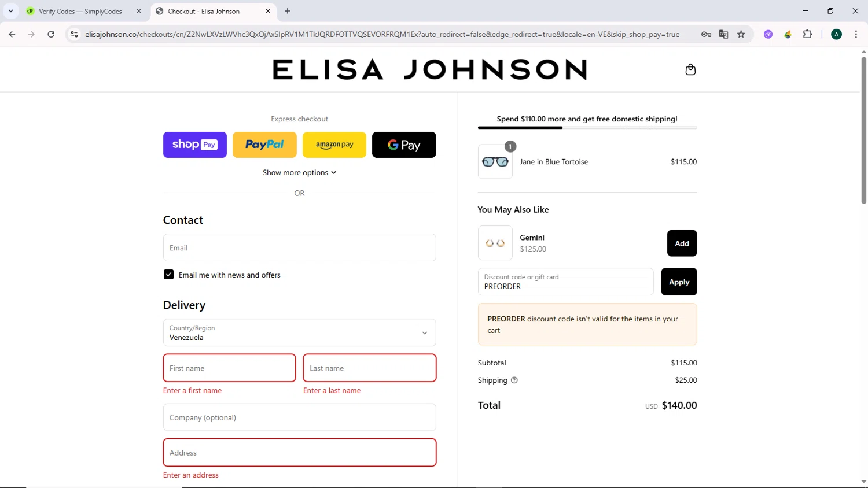The height and width of the screenshot is (488, 868).
Task: Click the Company (optional) field
Action: [x=299, y=417]
